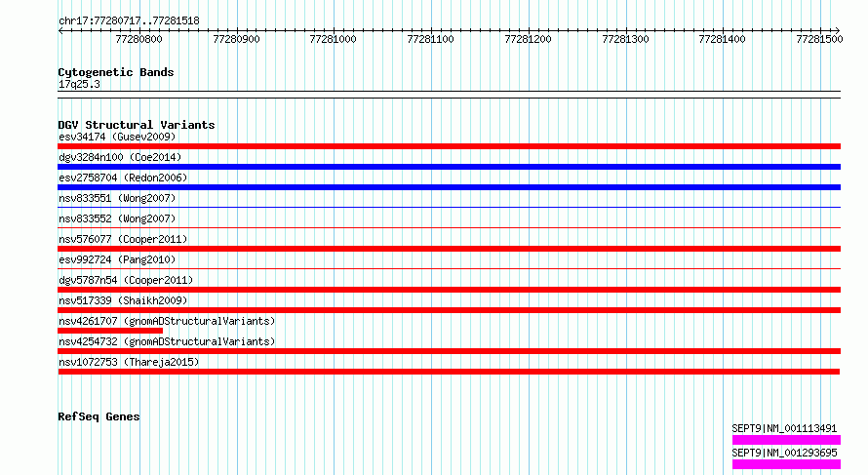Click the red bar under nsv576077
This screenshot has width=868, height=475.
(x=449, y=249)
